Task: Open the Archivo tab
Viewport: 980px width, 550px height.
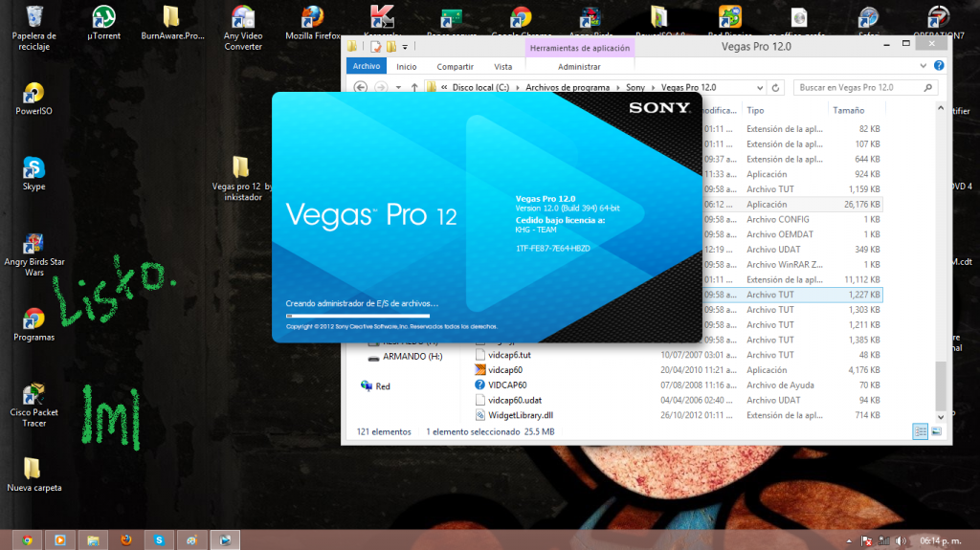Action: point(367,66)
